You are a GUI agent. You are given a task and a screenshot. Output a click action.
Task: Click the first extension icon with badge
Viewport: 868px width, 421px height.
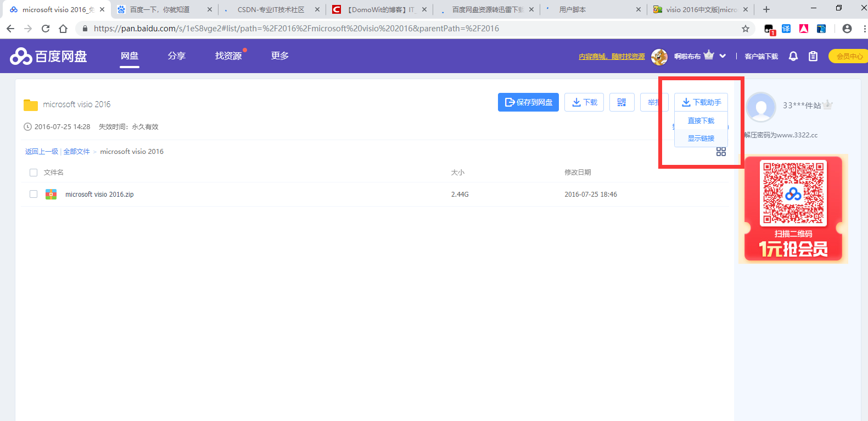(769, 29)
